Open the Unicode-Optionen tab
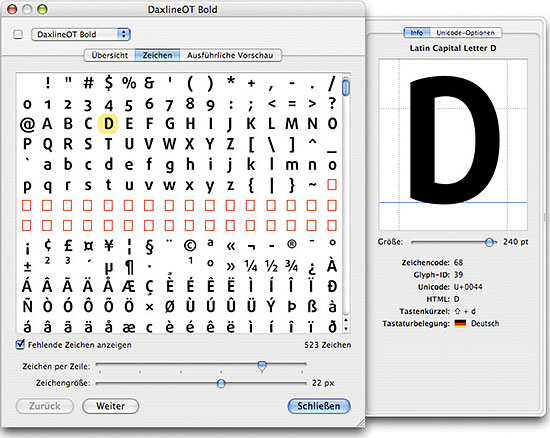The height and width of the screenshot is (438, 550). (x=465, y=33)
